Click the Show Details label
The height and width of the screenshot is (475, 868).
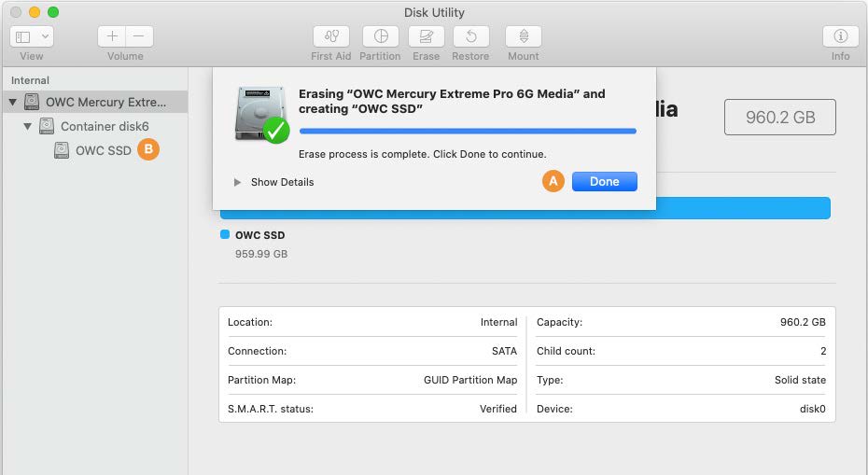pos(282,182)
